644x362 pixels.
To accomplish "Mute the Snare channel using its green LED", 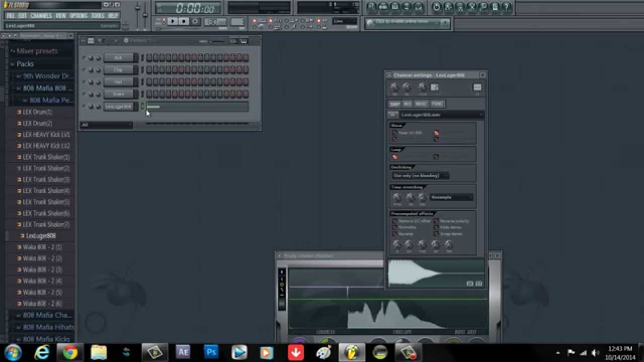I will [84, 94].
